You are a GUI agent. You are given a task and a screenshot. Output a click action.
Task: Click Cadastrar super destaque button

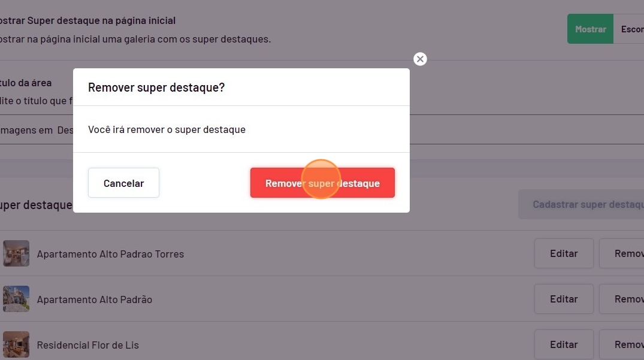tap(581, 205)
